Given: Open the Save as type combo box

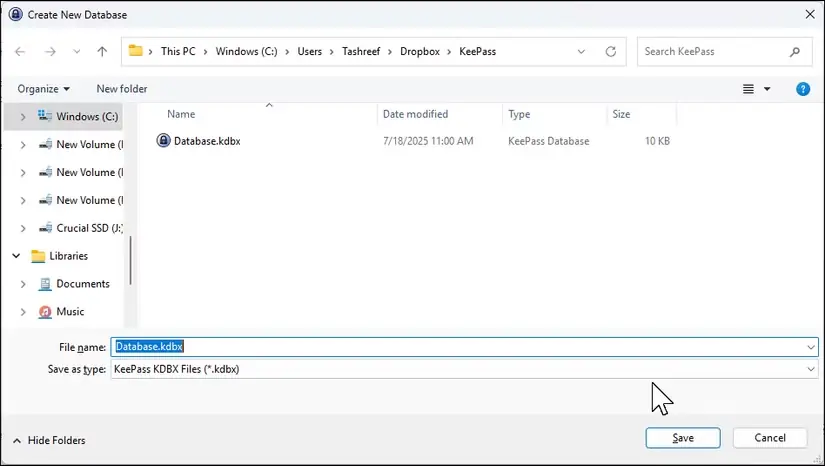Looking at the screenshot, I should 465,369.
